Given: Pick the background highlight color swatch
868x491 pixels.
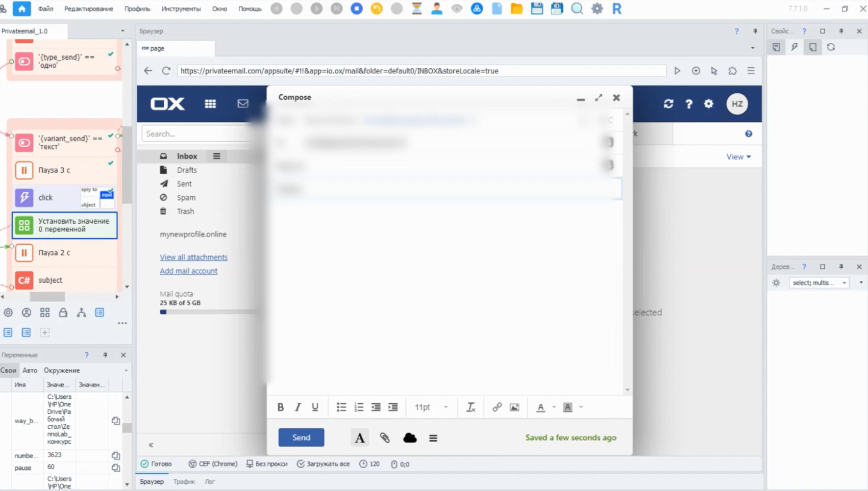Looking at the screenshot, I should tap(568, 407).
